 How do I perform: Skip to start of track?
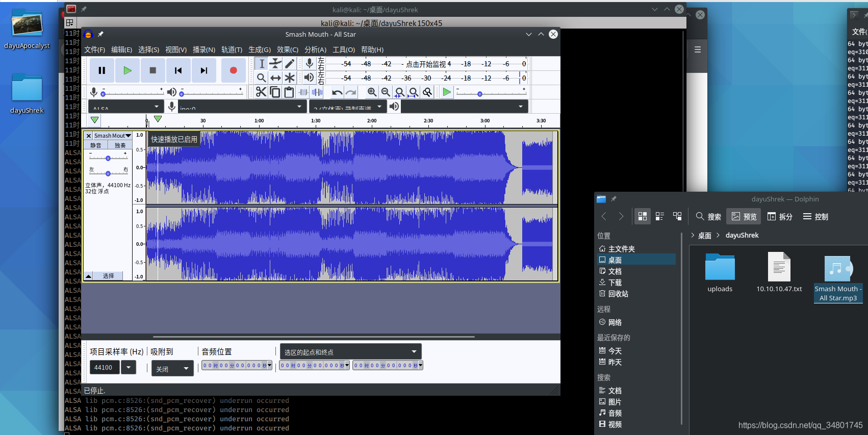click(x=178, y=70)
